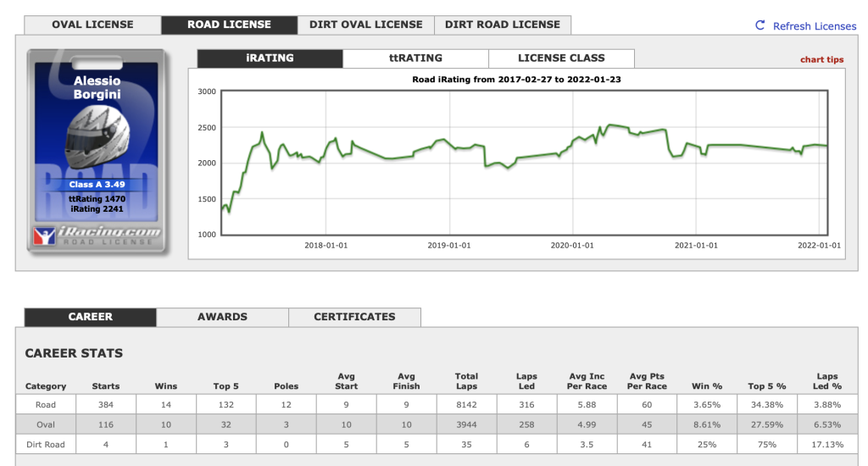
Task: Switch to the Oval License tab
Action: (x=92, y=25)
